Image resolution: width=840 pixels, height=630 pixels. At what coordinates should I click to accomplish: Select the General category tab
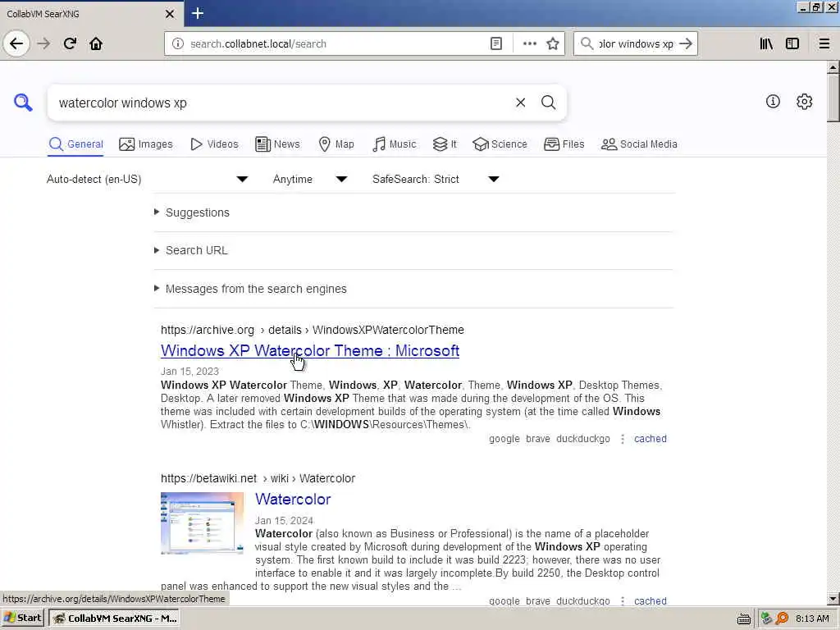tap(75, 144)
